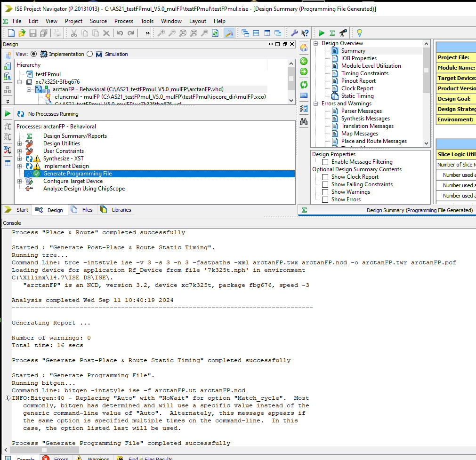Check Show Clock Report
The width and height of the screenshot is (476, 460).
pyautogui.click(x=325, y=177)
